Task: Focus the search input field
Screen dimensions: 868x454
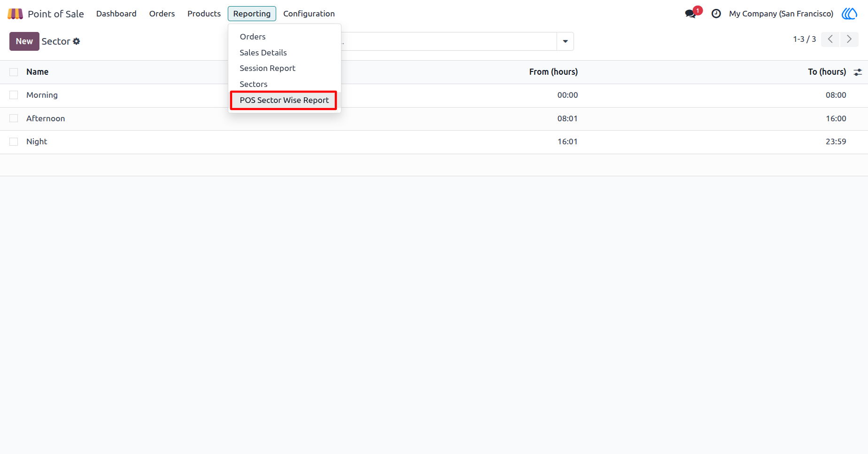Action: 449,41
